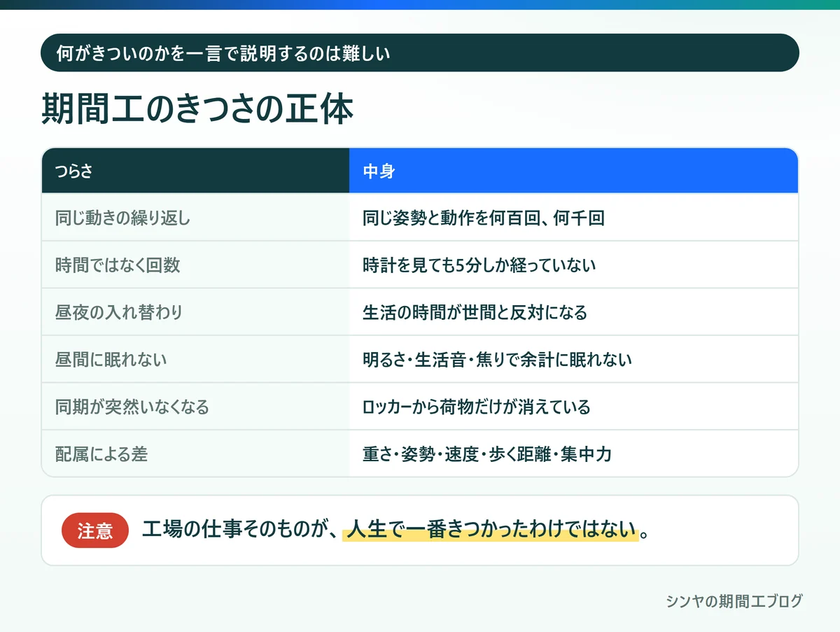This screenshot has height=632, width=840.
Task: Select the cell 同じ姿勢と動作を何百回、何千回
Action: pos(573,218)
